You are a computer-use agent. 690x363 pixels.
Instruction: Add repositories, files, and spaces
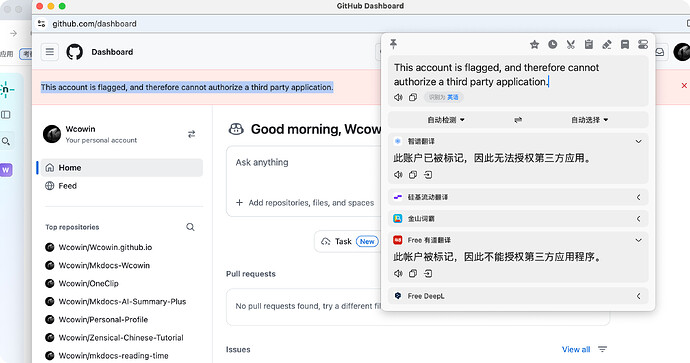point(305,202)
